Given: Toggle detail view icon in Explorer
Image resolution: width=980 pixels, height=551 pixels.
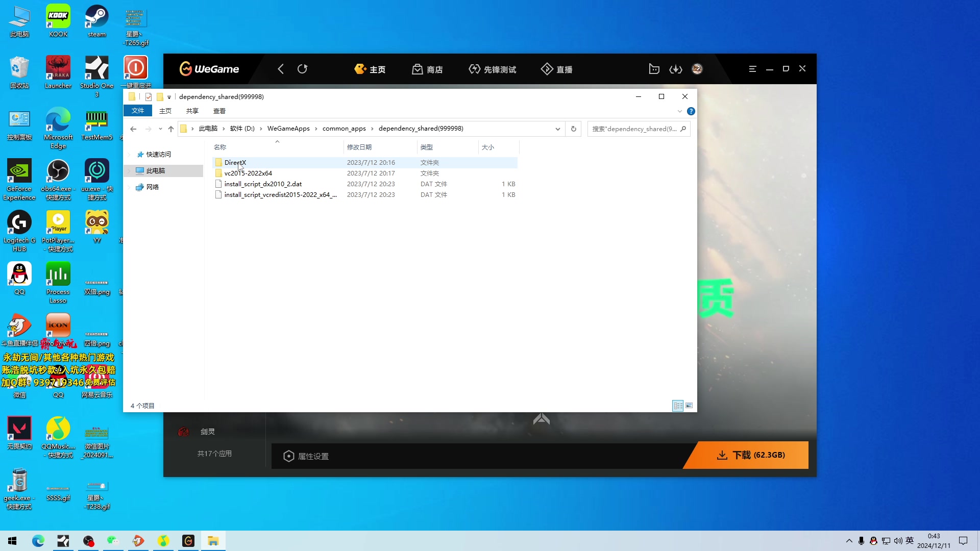Looking at the screenshot, I should (678, 405).
